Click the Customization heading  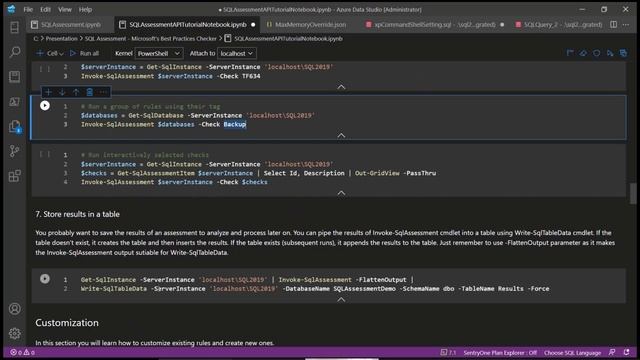(67, 323)
